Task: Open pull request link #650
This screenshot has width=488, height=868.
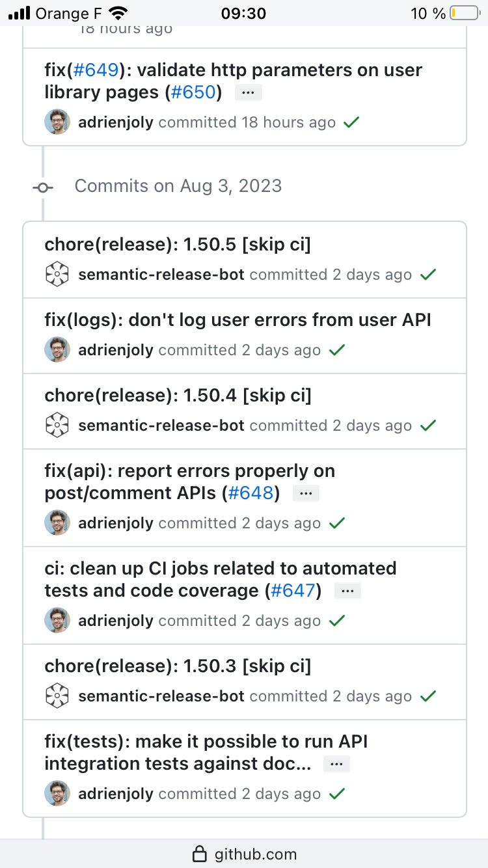Action: (x=193, y=92)
